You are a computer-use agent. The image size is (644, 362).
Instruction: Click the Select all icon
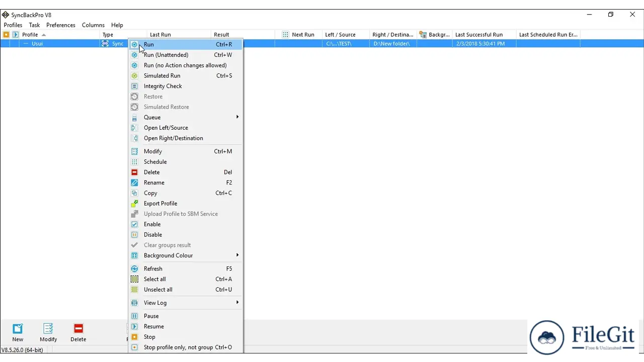pyautogui.click(x=134, y=279)
